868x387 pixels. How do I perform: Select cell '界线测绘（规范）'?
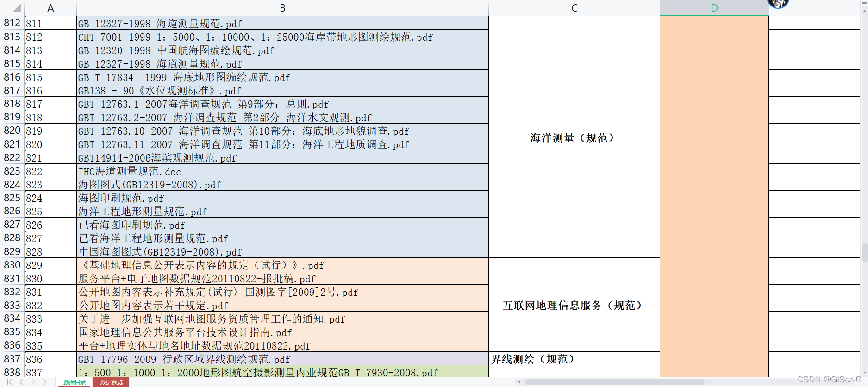click(x=574, y=359)
